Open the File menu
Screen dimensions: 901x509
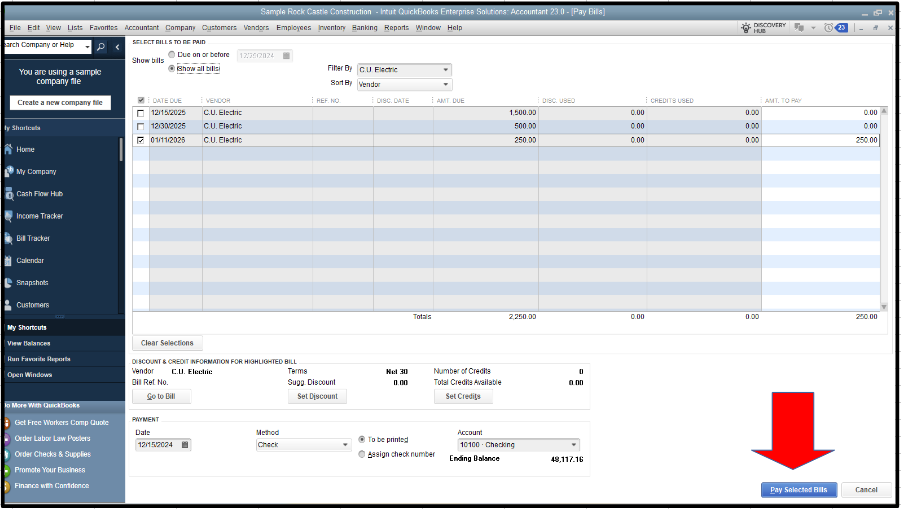(15, 28)
